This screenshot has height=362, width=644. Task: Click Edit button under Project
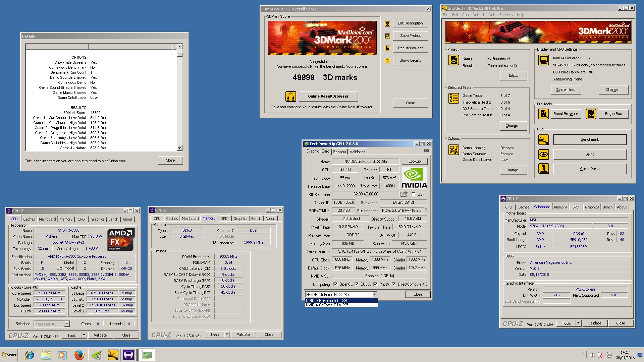(x=513, y=76)
